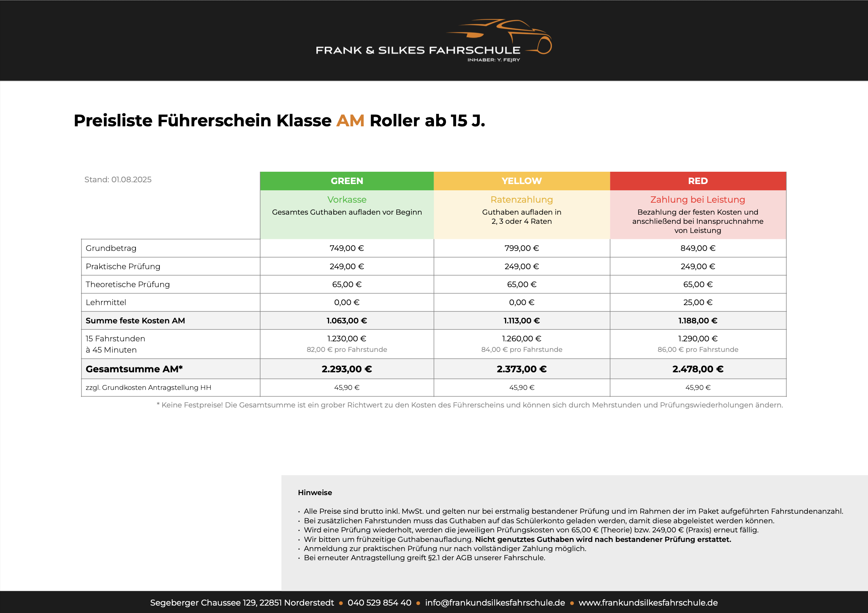Click the Ratenzahlung payment option heading
This screenshot has height=613, width=868.
point(521,200)
